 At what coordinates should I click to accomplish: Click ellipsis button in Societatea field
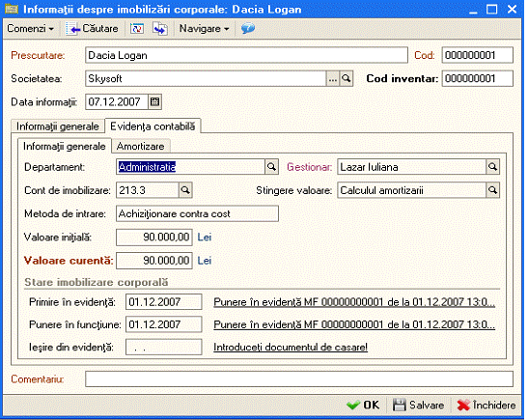(333, 79)
